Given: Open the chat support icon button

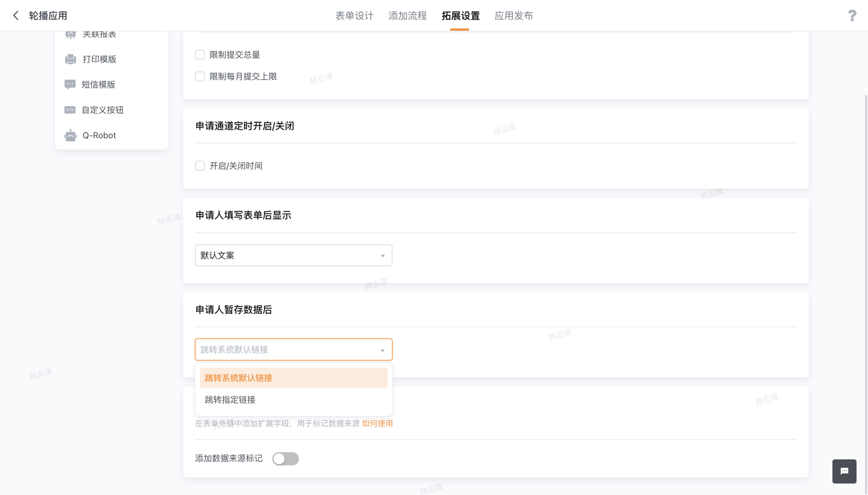Looking at the screenshot, I should [844, 471].
